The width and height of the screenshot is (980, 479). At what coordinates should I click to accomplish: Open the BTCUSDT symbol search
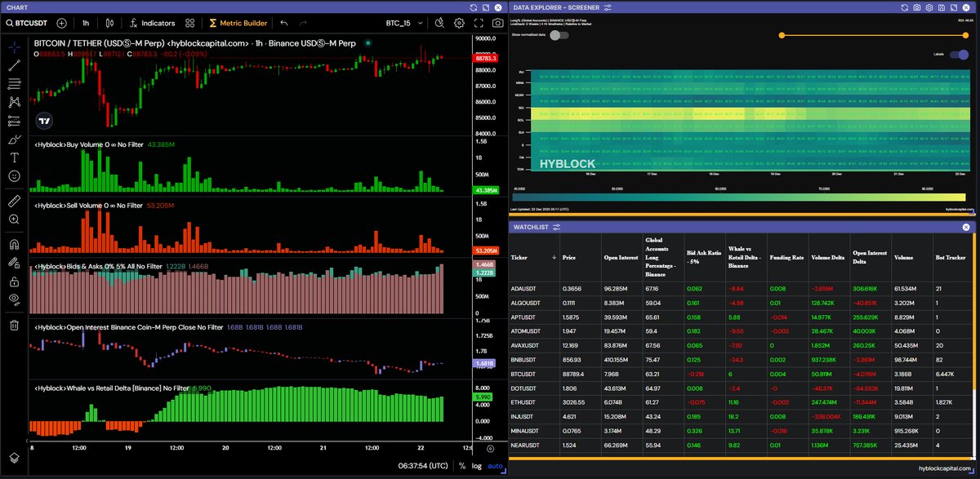[x=28, y=23]
